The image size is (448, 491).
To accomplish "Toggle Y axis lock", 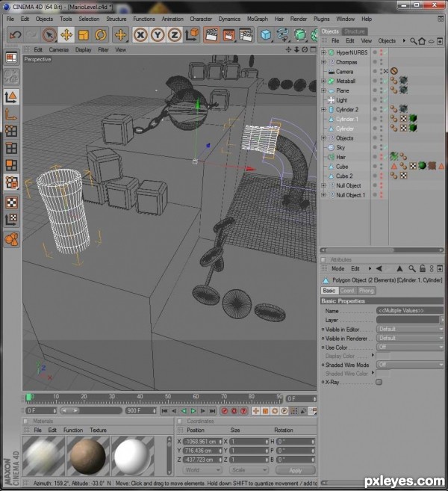I will coord(158,35).
